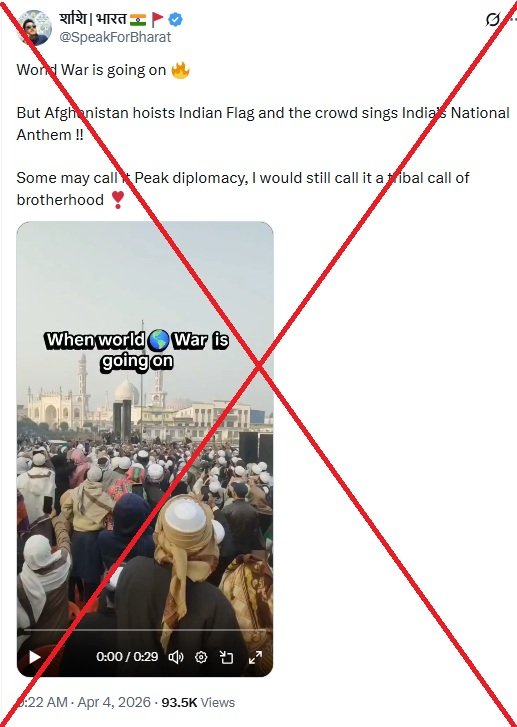This screenshot has width=517, height=727.
Task: Open the user profile avatar picture
Action: [x=34, y=28]
